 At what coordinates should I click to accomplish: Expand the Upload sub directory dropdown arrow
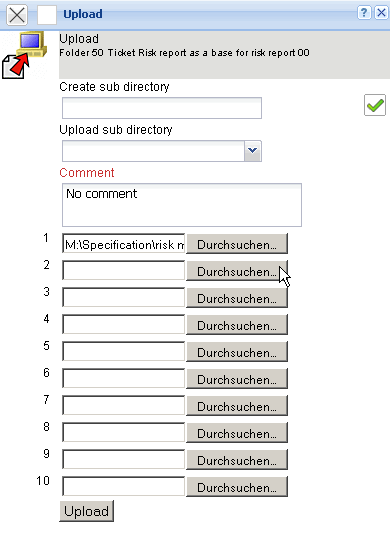click(253, 151)
